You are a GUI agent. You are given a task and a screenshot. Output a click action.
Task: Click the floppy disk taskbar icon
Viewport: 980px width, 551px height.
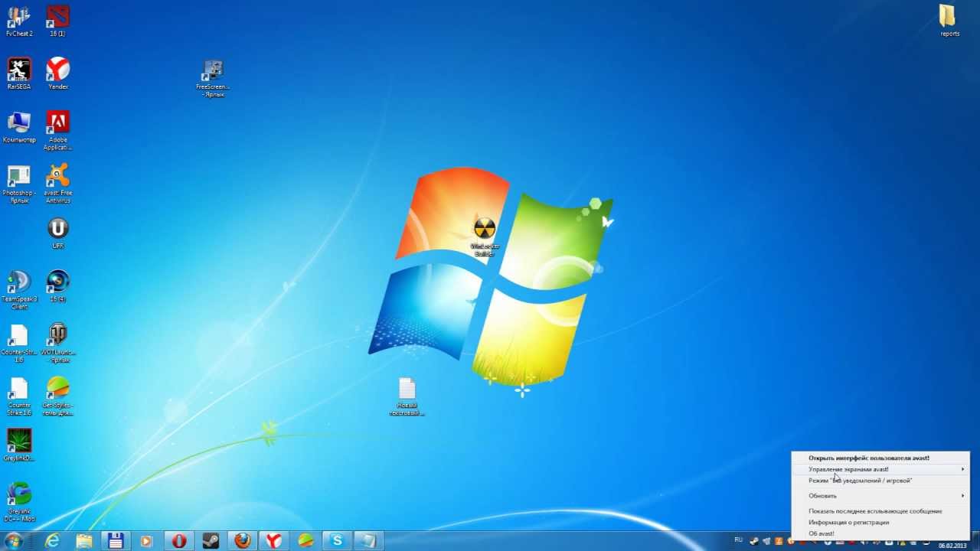(116, 541)
